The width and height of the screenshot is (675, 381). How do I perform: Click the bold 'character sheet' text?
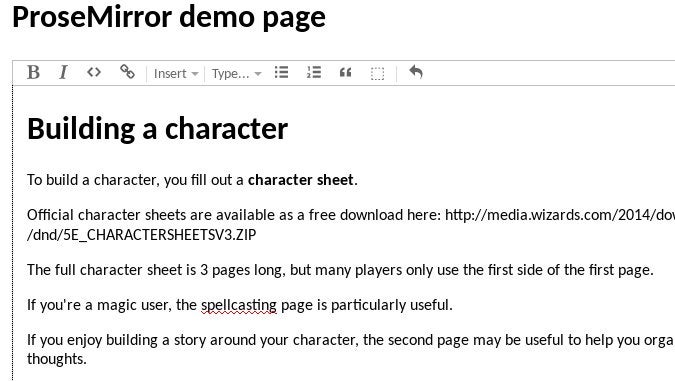pos(300,180)
